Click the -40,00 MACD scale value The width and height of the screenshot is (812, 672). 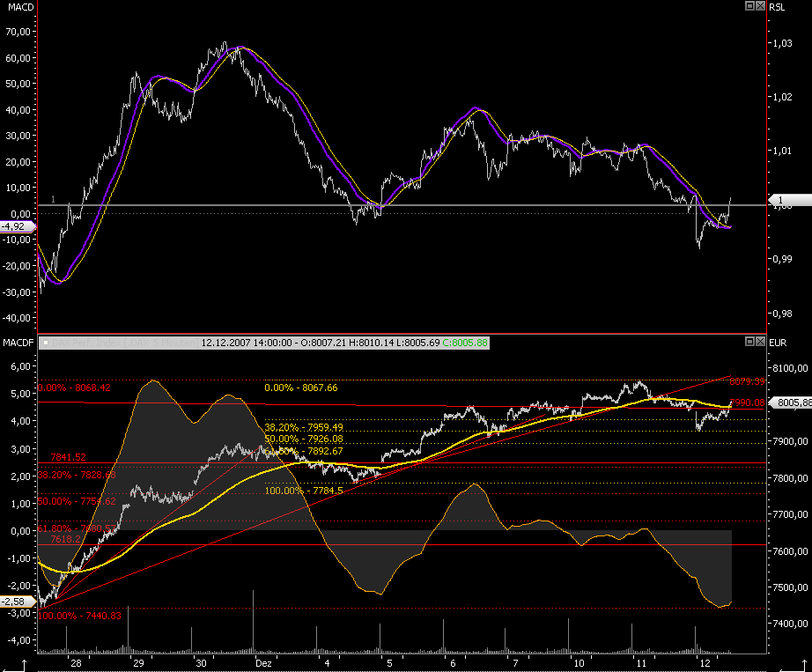click(17, 319)
